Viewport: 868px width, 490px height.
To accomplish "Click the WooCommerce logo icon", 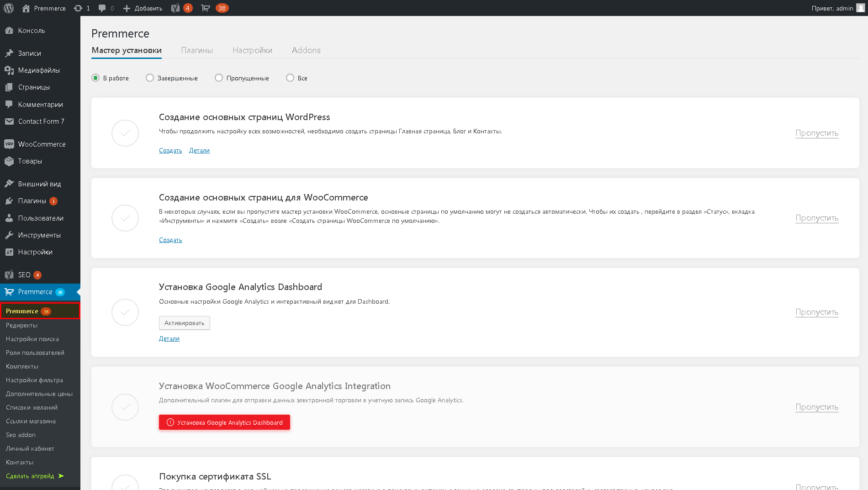I will coord(9,144).
